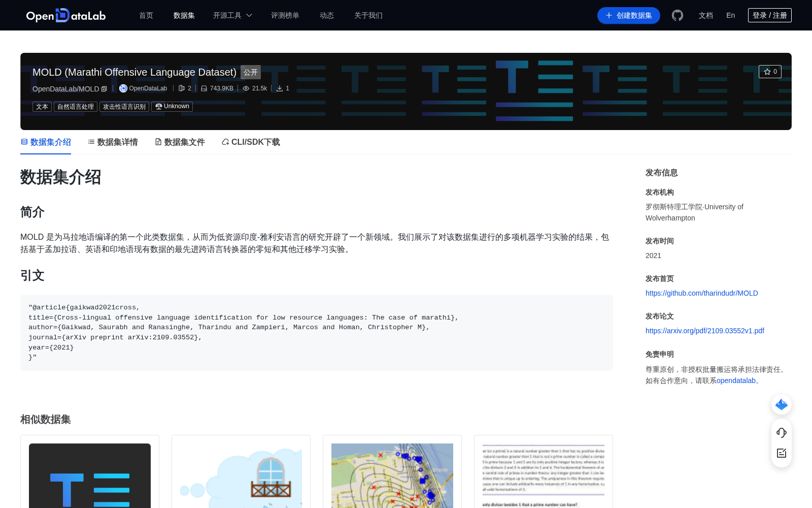Click the download count icon

pyautogui.click(x=280, y=88)
